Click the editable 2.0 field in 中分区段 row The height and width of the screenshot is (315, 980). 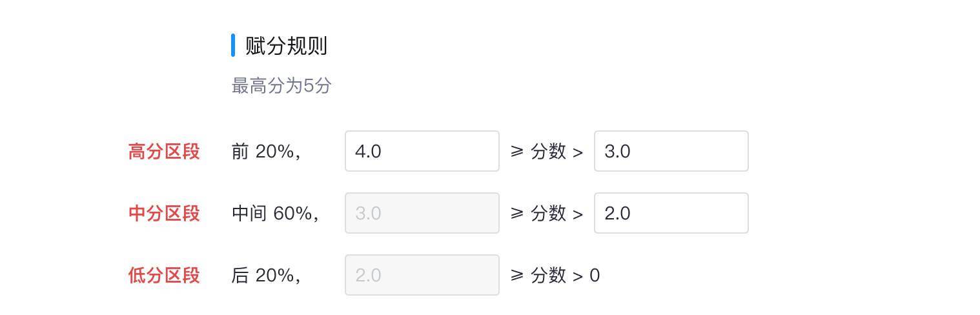(671, 213)
